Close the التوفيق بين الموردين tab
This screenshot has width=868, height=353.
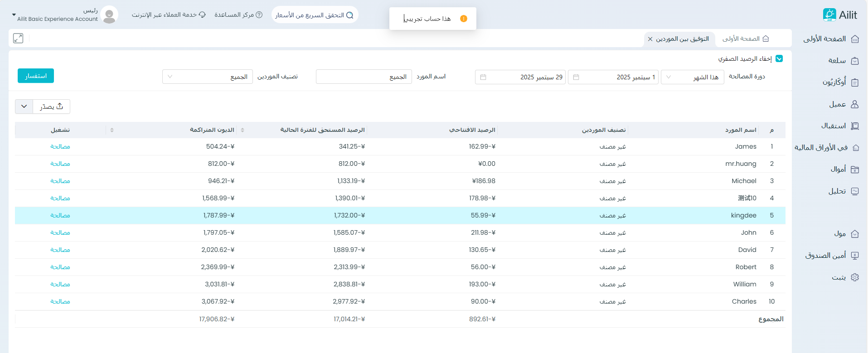tap(650, 39)
